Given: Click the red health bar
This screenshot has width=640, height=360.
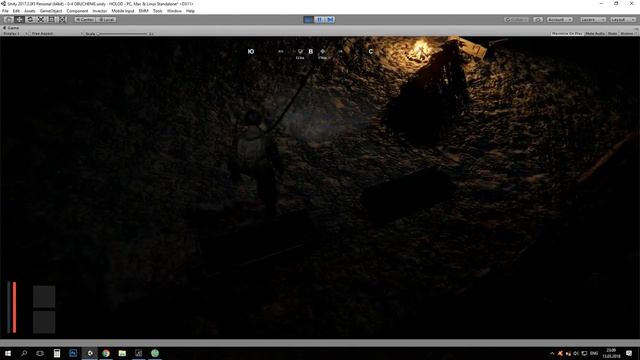Looking at the screenshot, I should click(x=14, y=307).
